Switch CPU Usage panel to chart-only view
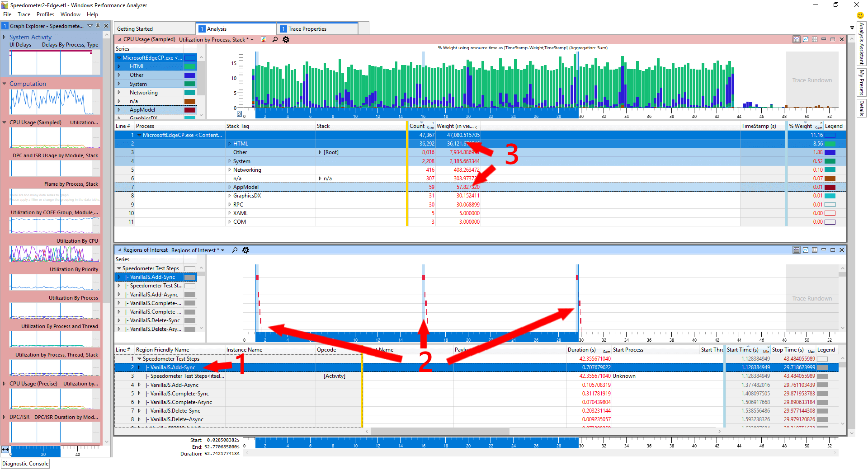 [805, 39]
